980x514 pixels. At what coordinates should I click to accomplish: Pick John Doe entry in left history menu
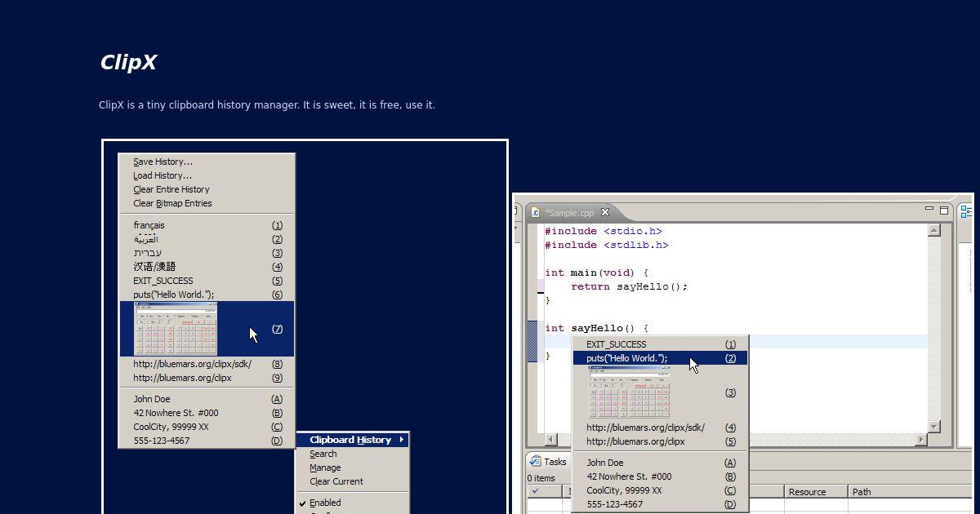tap(207, 399)
